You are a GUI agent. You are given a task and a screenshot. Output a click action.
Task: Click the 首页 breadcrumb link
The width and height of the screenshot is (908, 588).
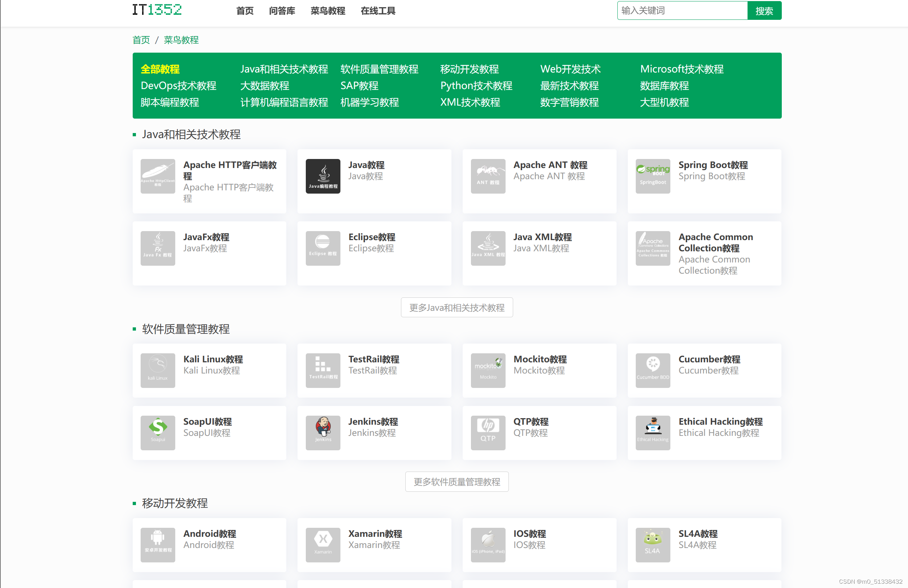tap(141, 40)
